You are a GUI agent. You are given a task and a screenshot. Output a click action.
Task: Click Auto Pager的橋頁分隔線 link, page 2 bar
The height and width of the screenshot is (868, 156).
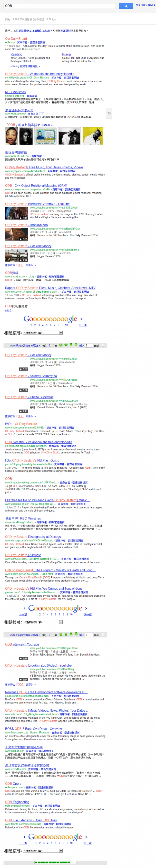(x=25, y=345)
